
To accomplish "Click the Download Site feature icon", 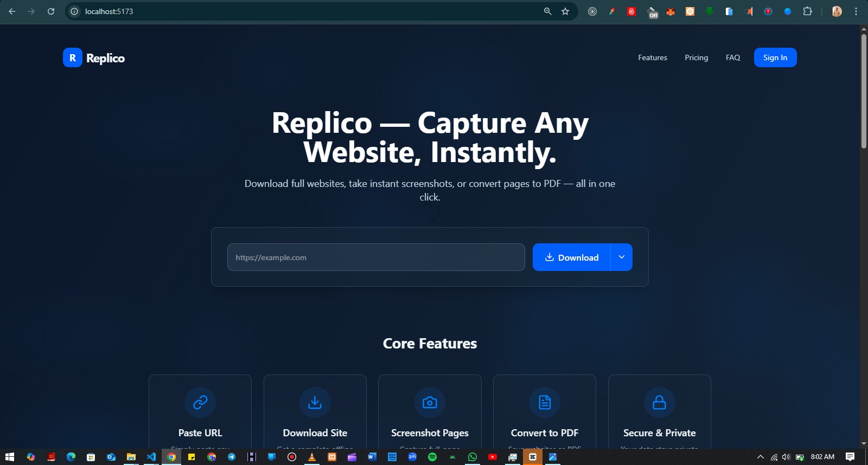I will point(315,402).
